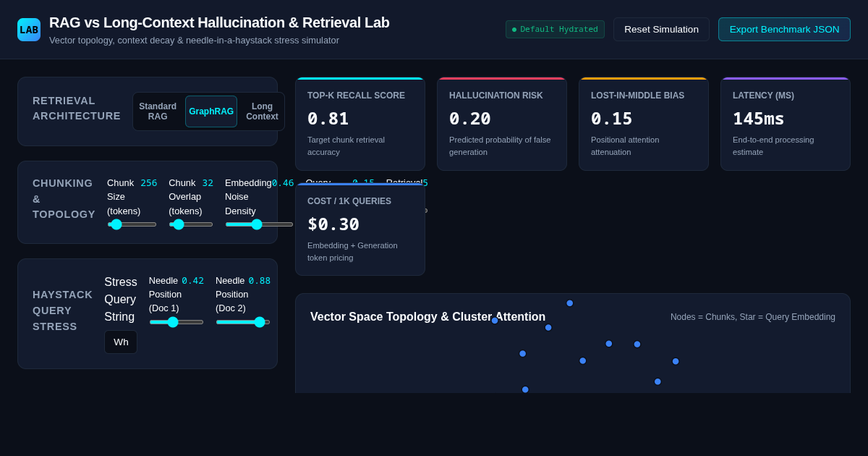The width and height of the screenshot is (868, 456).
Task: Click Reset Simulation button
Action: tap(661, 30)
